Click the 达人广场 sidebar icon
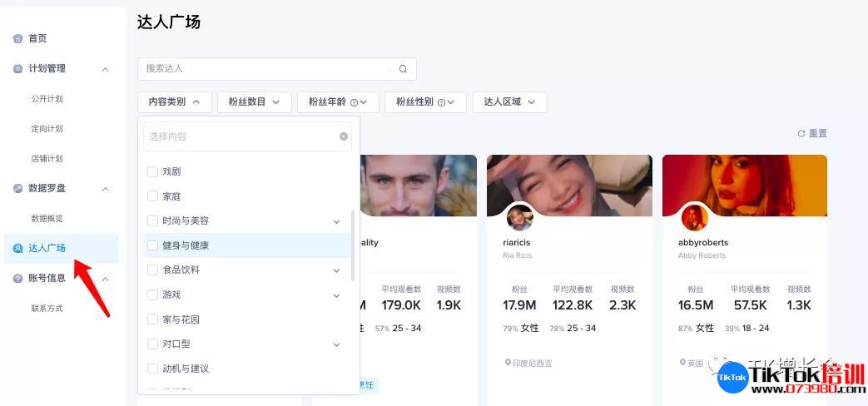 tap(17, 249)
